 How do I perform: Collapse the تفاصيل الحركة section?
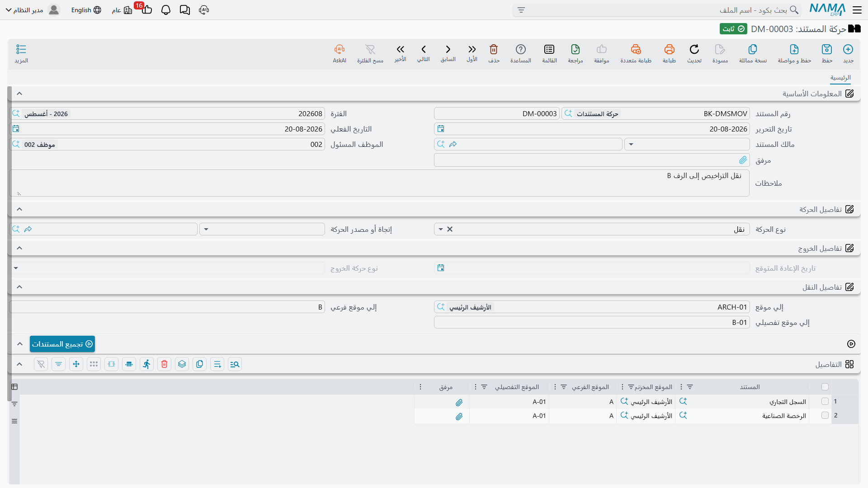[19, 209]
